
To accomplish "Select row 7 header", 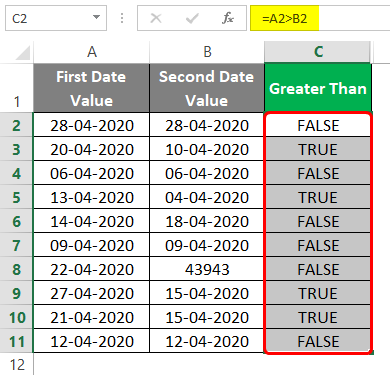I will coord(17,245).
